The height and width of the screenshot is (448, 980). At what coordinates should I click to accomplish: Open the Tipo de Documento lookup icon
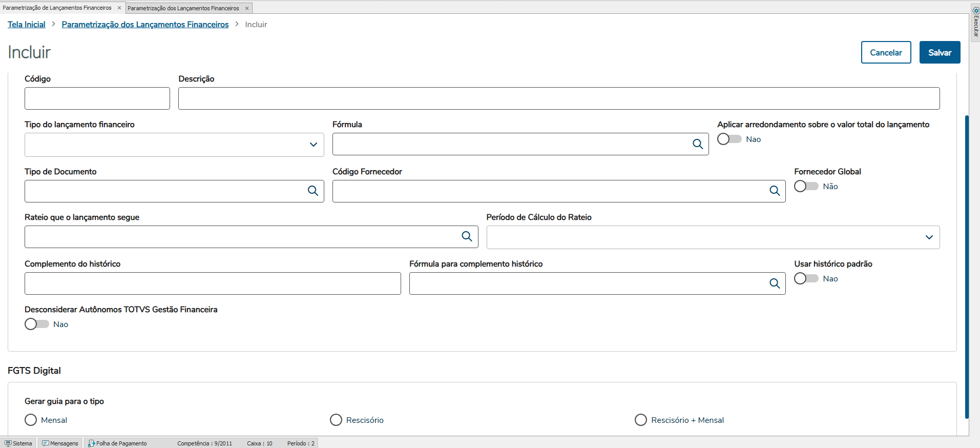point(312,191)
